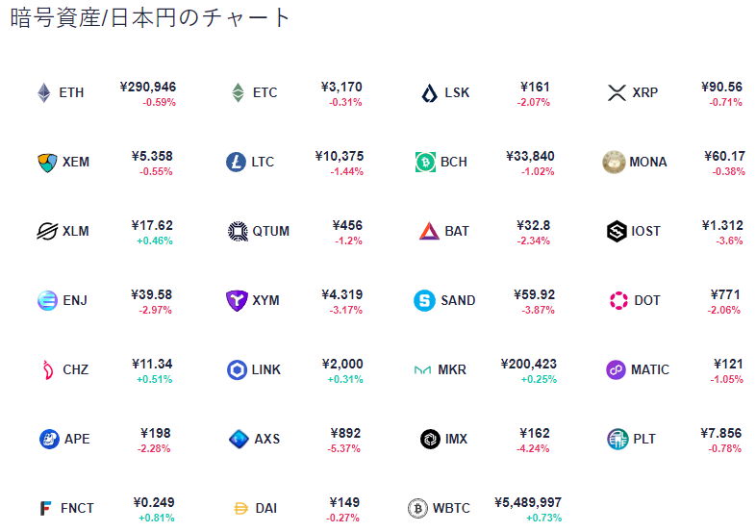Click the Chainlink (LINK) hexagon icon
Image resolution: width=756 pixels, height=532 pixels.
pyautogui.click(x=237, y=369)
